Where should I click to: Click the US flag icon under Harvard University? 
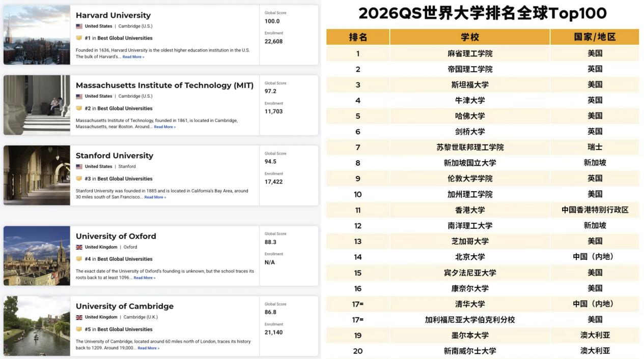[x=79, y=26]
